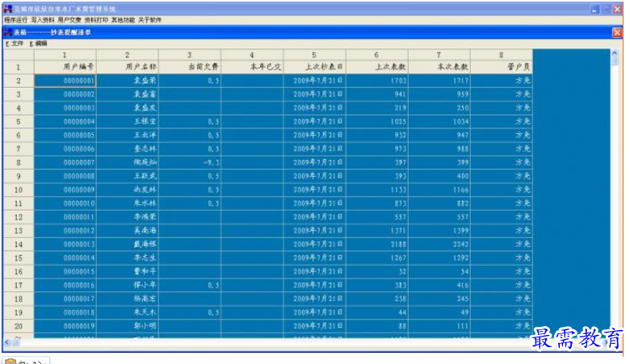Image resolution: width=630 pixels, height=364 pixels.
Task: Click the vertical scrollbar up arrow
Action: [615, 53]
